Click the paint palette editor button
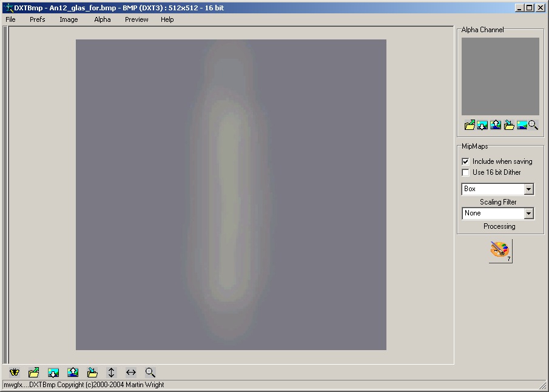 [500, 251]
